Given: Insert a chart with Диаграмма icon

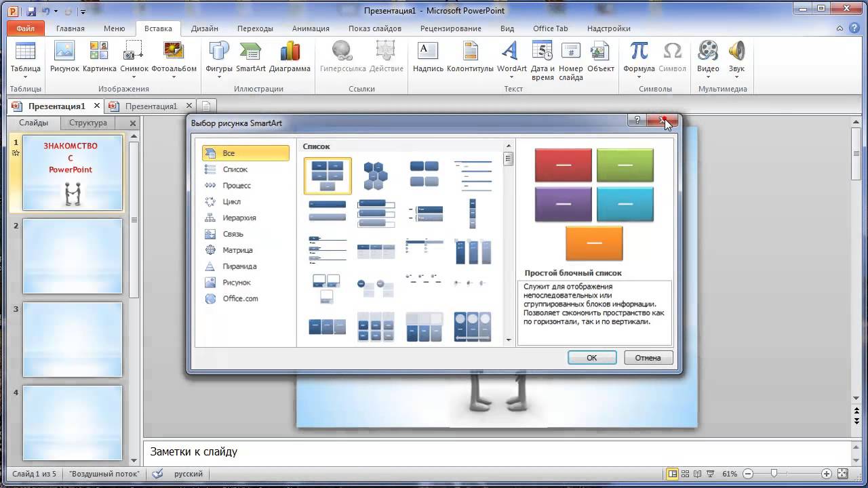Looking at the screenshot, I should (290, 52).
